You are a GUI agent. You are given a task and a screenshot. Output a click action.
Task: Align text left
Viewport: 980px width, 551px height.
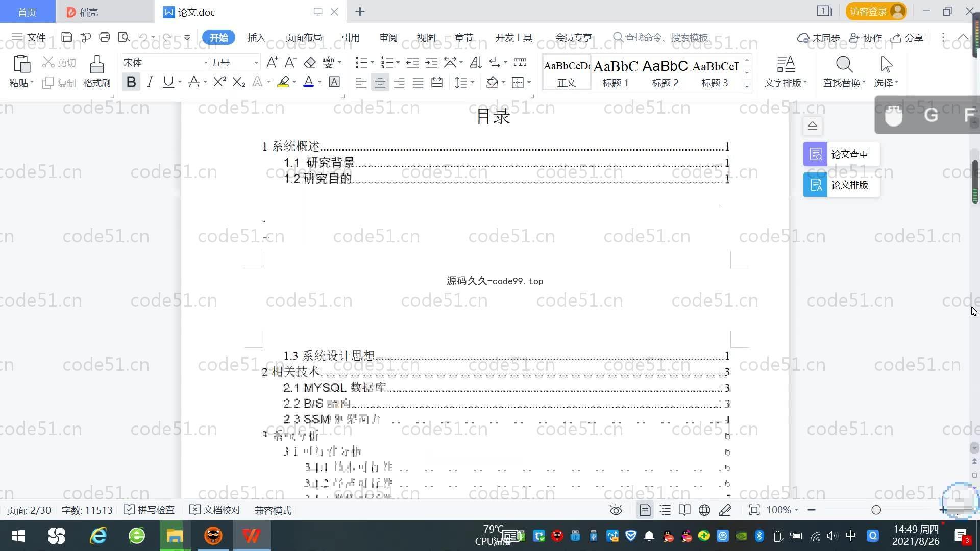[x=361, y=82]
